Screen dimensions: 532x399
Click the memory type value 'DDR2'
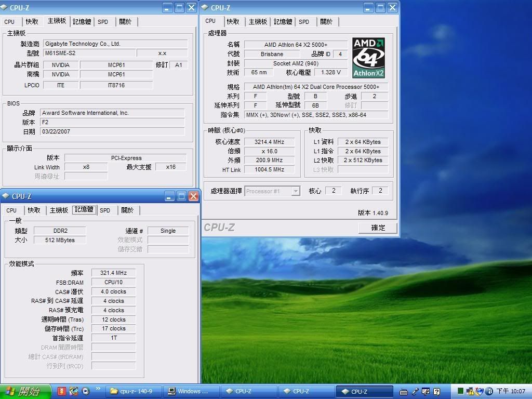click(x=60, y=231)
